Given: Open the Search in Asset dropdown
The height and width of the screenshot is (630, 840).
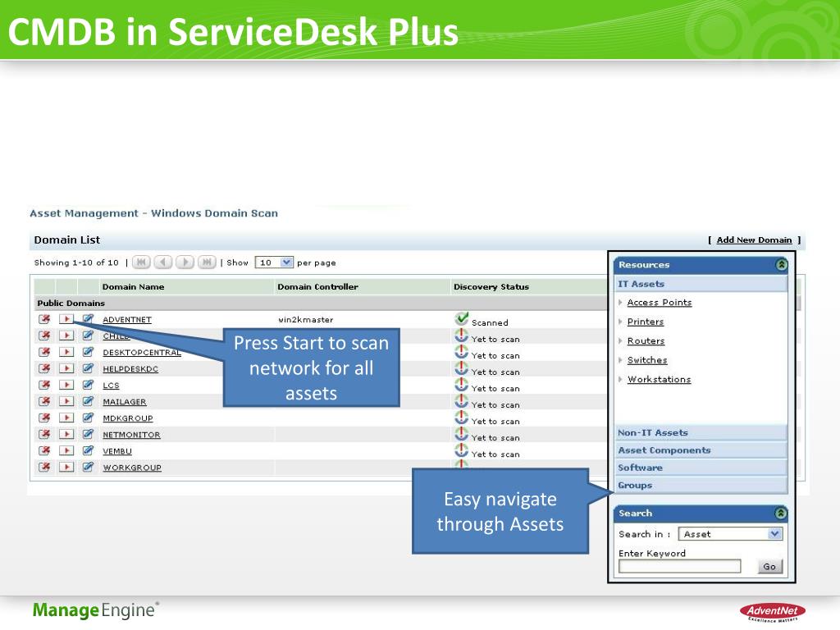Looking at the screenshot, I should pos(730,534).
